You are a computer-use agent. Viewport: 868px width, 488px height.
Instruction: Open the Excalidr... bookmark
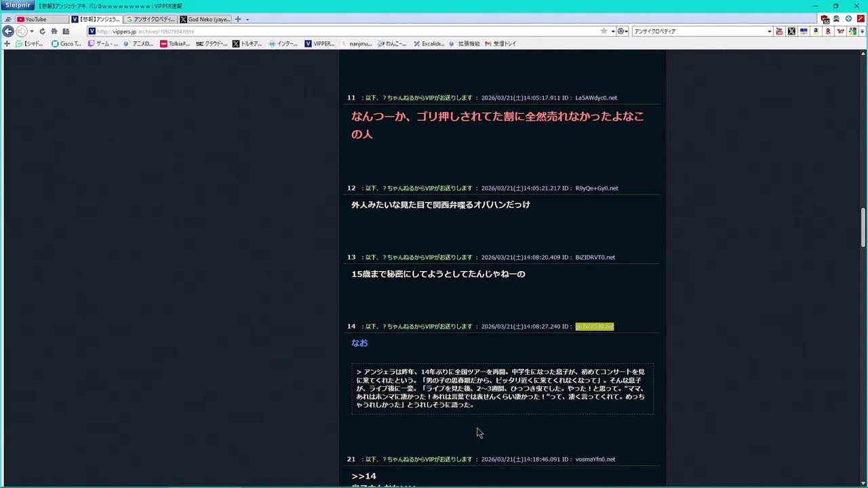[x=429, y=43]
